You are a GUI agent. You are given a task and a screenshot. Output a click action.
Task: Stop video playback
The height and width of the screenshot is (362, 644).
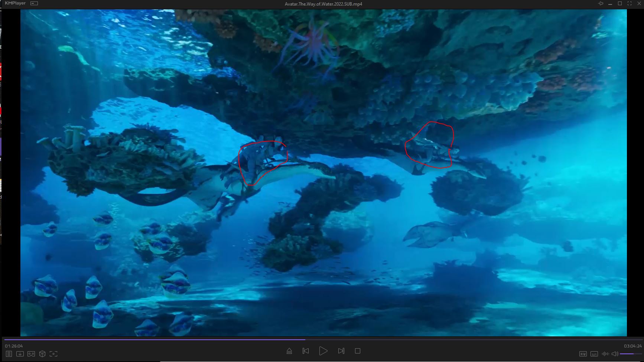point(358,351)
